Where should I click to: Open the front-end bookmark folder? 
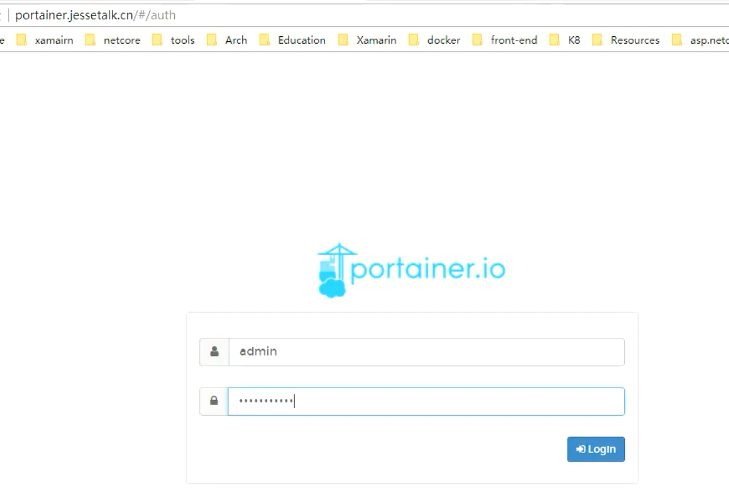point(505,40)
